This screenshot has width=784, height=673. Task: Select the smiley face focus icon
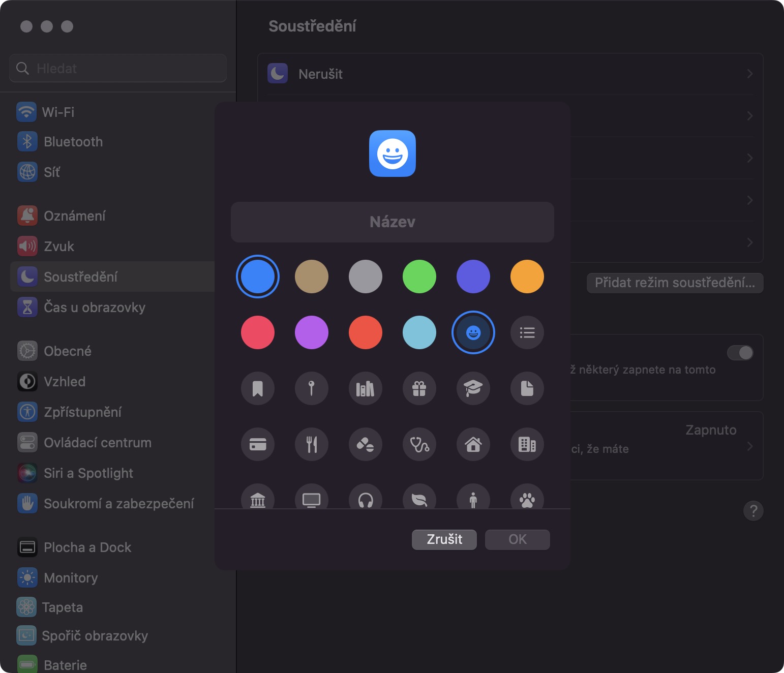click(473, 332)
